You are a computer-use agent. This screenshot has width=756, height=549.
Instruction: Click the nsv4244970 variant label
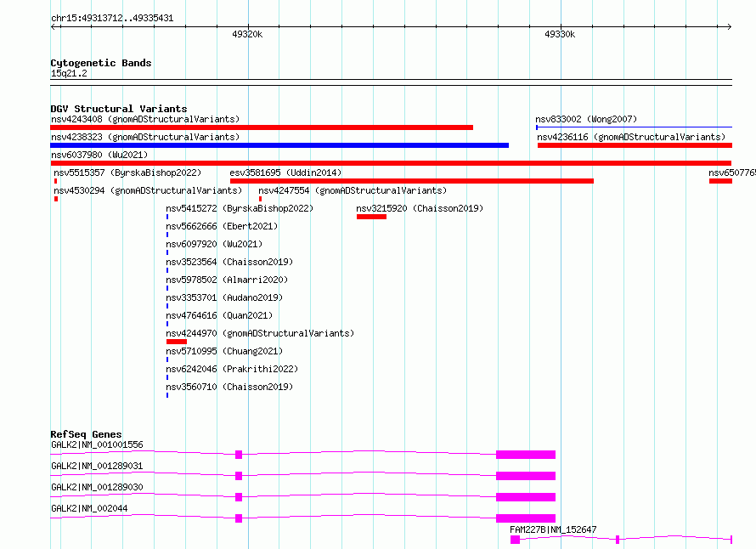click(261, 333)
